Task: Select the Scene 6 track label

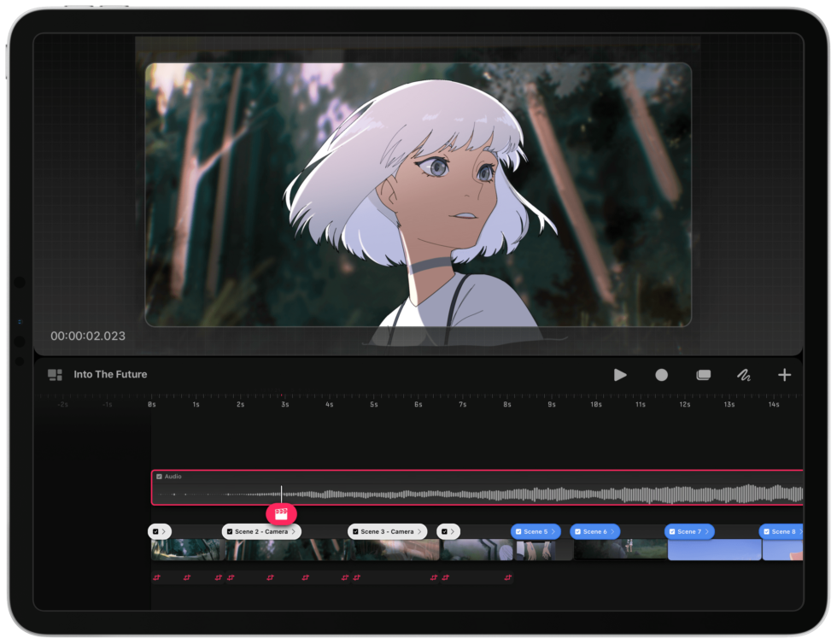Action: pos(594,531)
